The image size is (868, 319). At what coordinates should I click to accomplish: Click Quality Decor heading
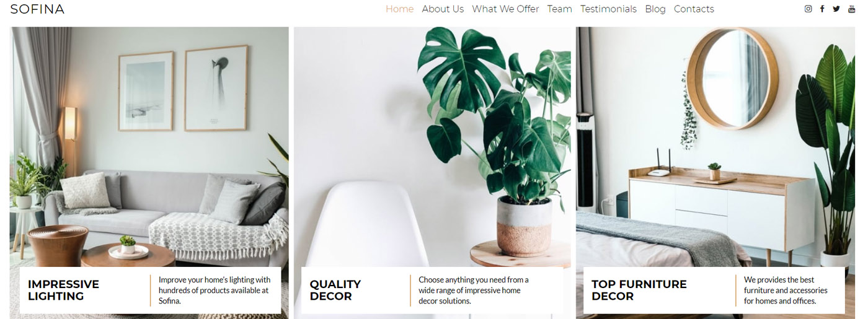pos(335,290)
